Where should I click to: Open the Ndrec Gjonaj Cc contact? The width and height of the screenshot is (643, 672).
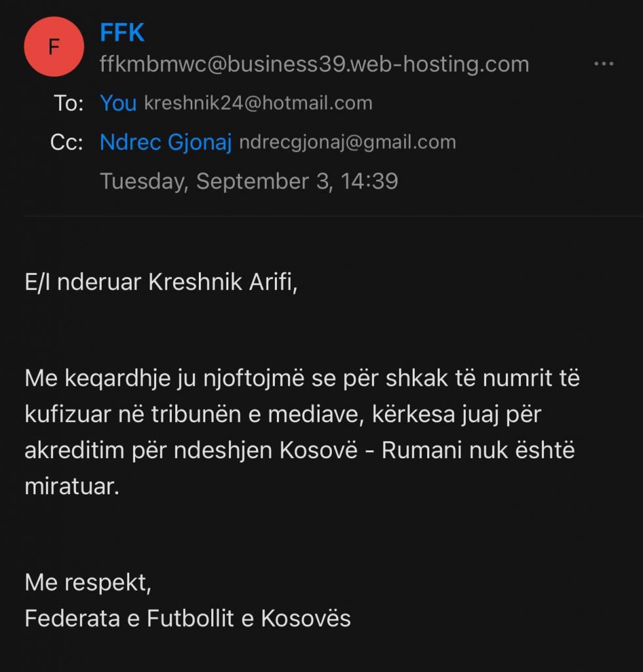pos(166,142)
